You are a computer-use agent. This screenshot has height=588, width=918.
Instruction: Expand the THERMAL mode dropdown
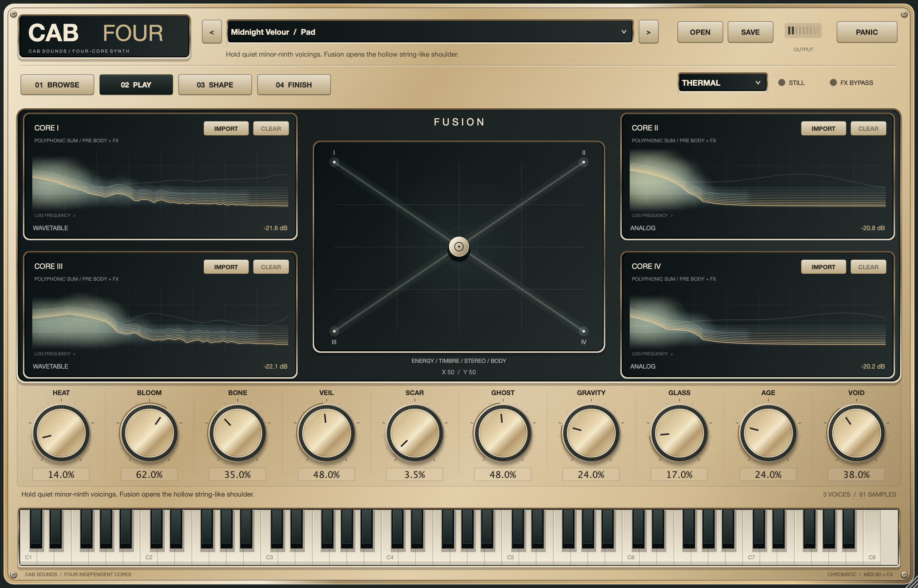723,82
